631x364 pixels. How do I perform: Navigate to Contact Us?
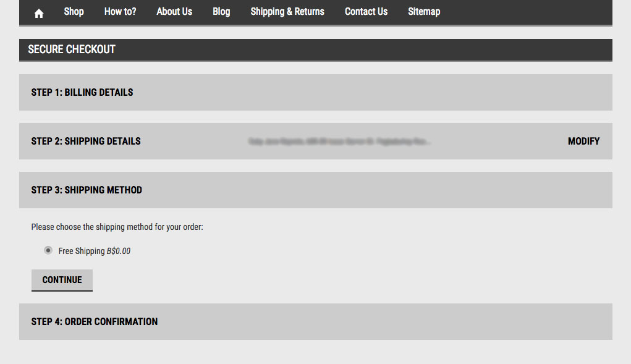pos(366,12)
